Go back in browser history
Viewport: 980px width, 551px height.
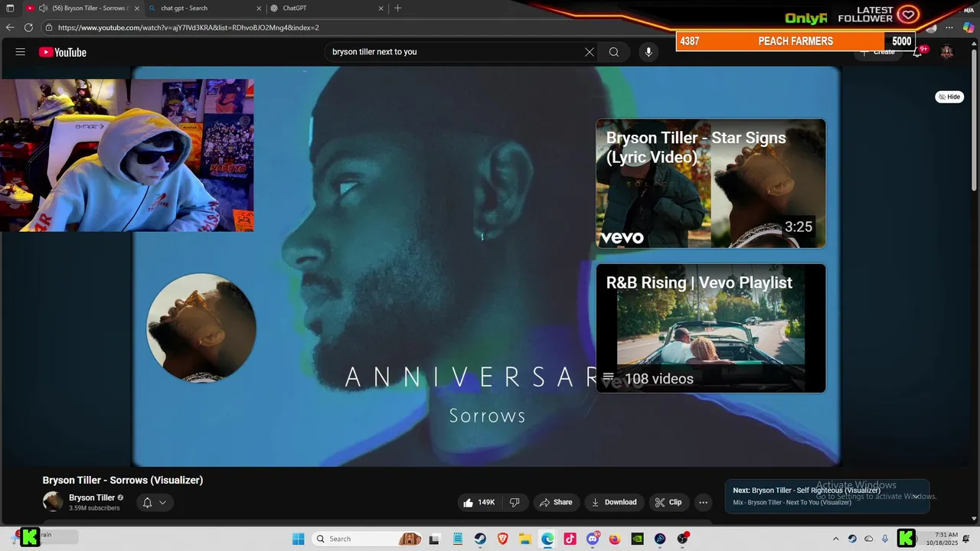11,28
